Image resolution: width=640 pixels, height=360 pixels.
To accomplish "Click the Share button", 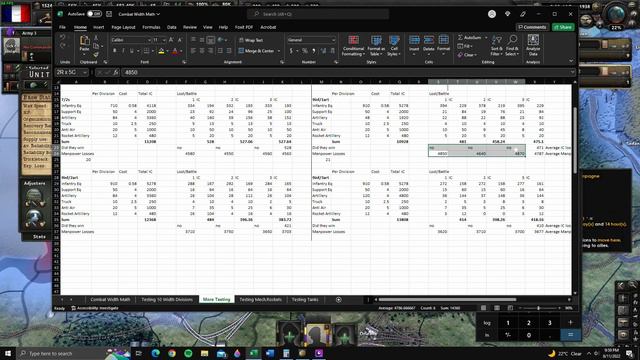I will (x=563, y=27).
